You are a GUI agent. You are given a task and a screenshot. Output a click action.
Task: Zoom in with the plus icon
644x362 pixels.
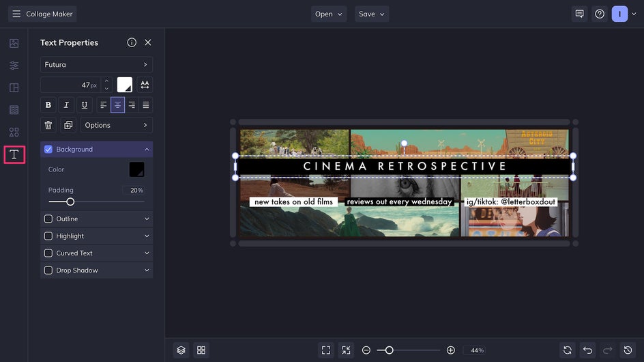[450, 350]
